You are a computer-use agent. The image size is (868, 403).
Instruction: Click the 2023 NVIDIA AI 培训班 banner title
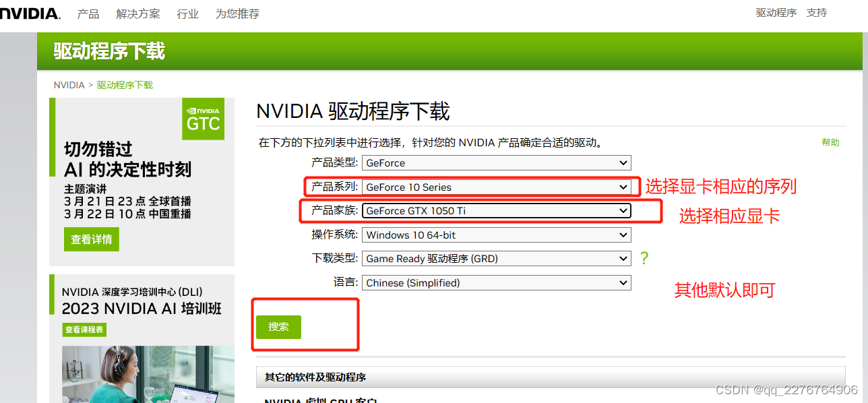(142, 309)
